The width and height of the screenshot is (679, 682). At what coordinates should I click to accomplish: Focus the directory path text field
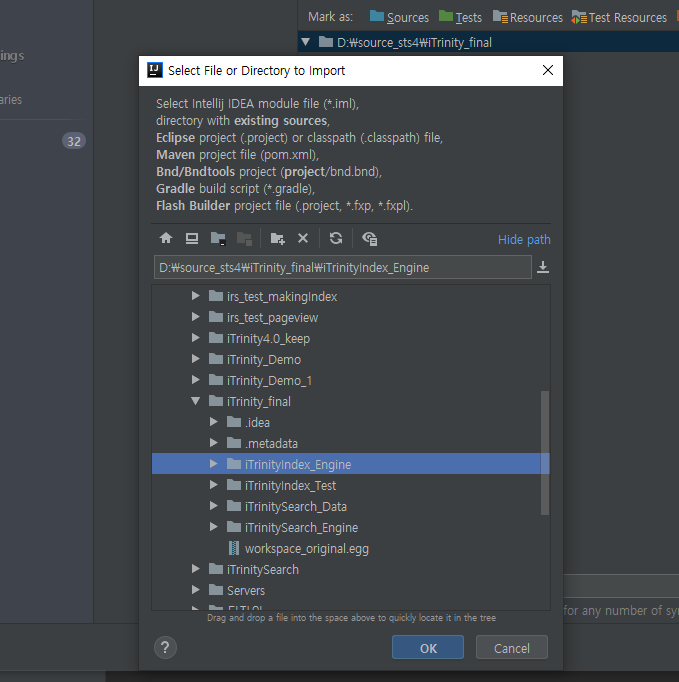(x=343, y=267)
